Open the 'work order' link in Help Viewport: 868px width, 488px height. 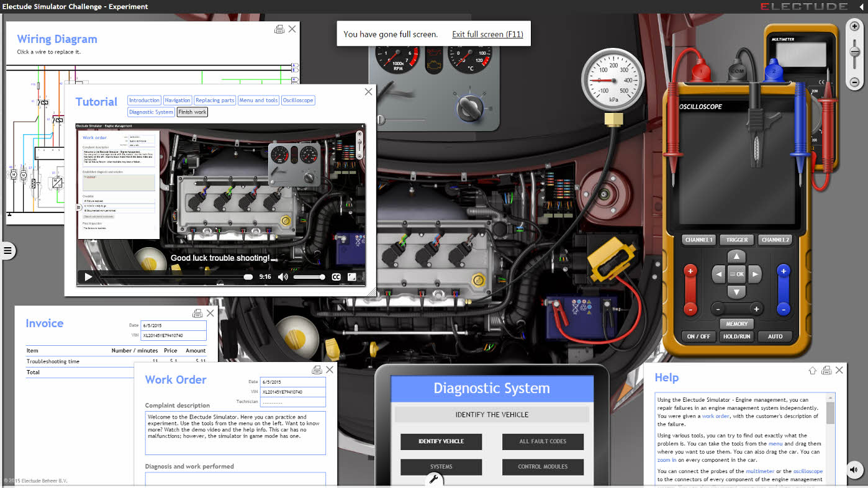coord(717,416)
